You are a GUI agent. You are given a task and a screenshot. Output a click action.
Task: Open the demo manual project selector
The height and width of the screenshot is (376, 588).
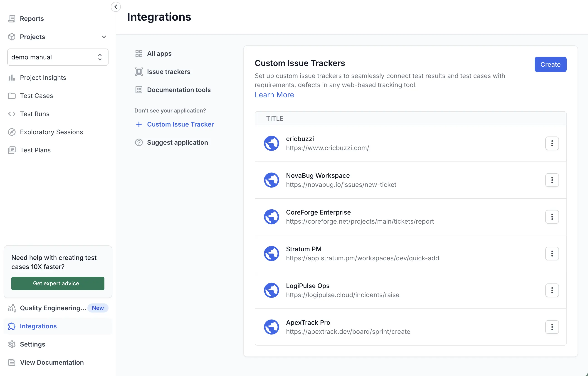click(58, 57)
